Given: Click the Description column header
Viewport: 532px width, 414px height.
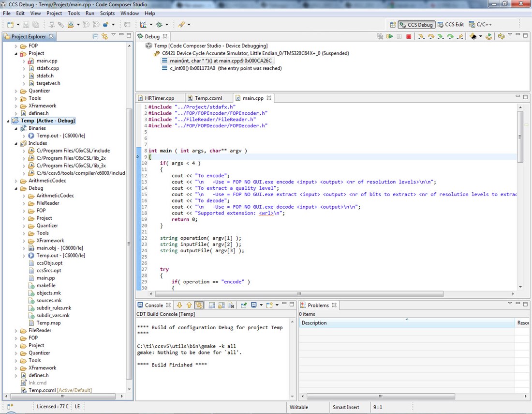Looking at the screenshot, I should (x=314, y=323).
